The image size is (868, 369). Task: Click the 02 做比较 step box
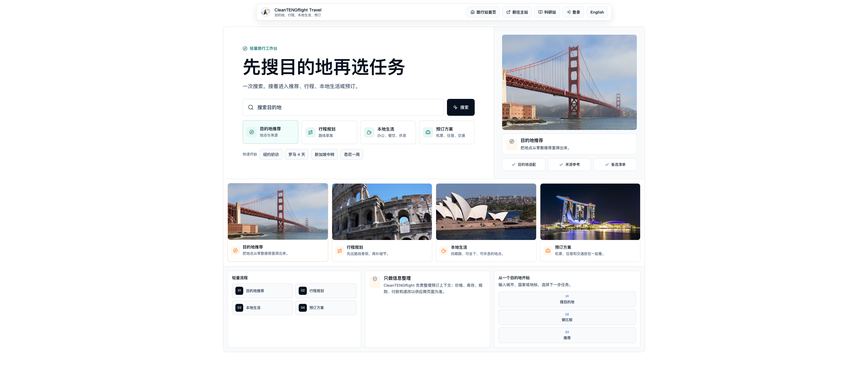coord(567,317)
